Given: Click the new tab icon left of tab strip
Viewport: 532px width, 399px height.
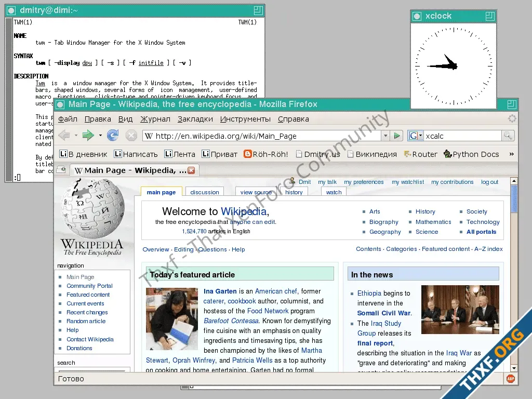Looking at the screenshot, I should pos(61,170).
